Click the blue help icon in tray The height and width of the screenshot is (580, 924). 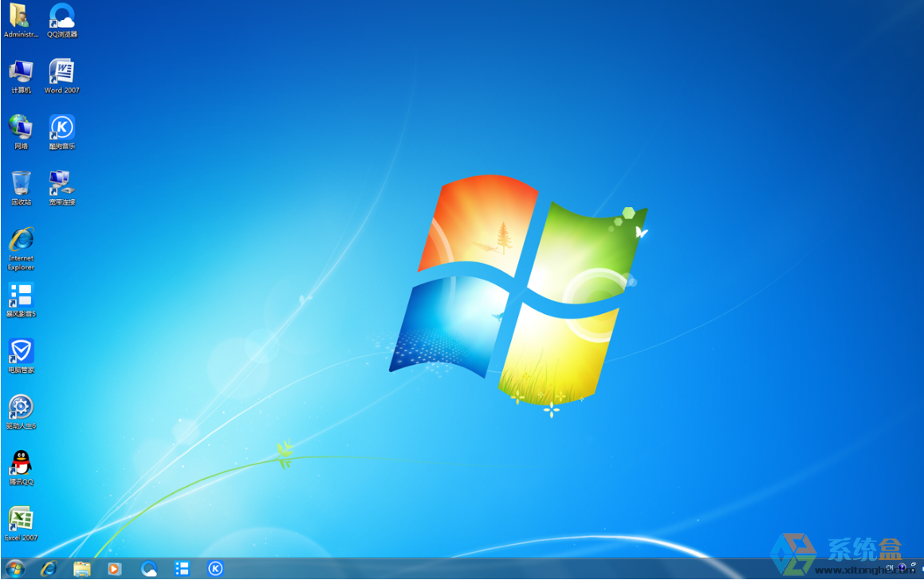(x=902, y=568)
